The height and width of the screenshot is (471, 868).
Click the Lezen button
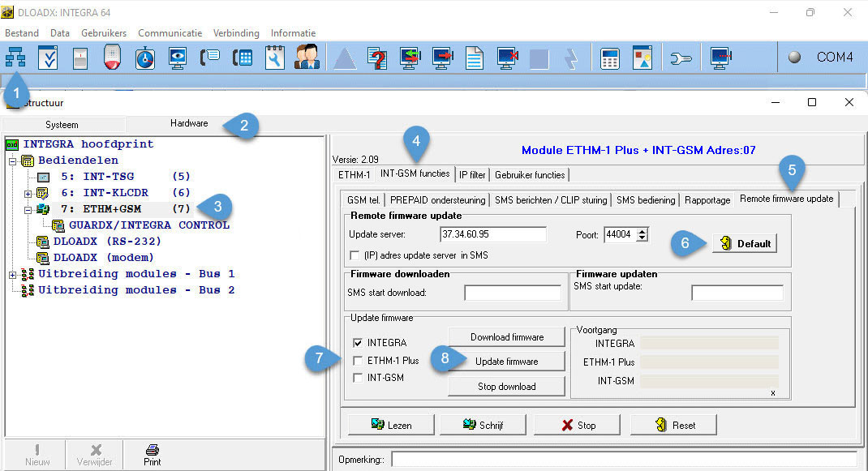(x=391, y=425)
